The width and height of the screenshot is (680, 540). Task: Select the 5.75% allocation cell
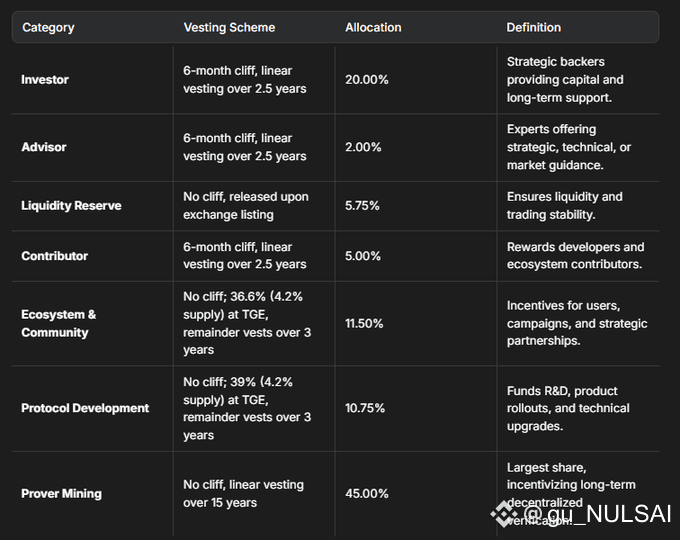[x=362, y=205]
